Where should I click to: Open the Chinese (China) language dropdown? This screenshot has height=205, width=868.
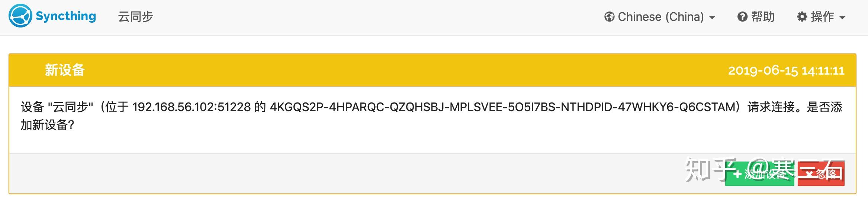click(x=660, y=17)
